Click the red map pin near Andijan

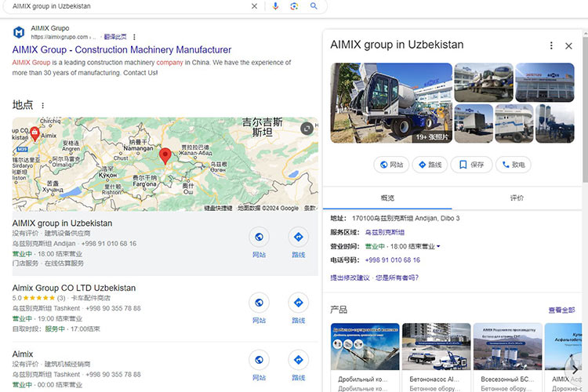(165, 156)
